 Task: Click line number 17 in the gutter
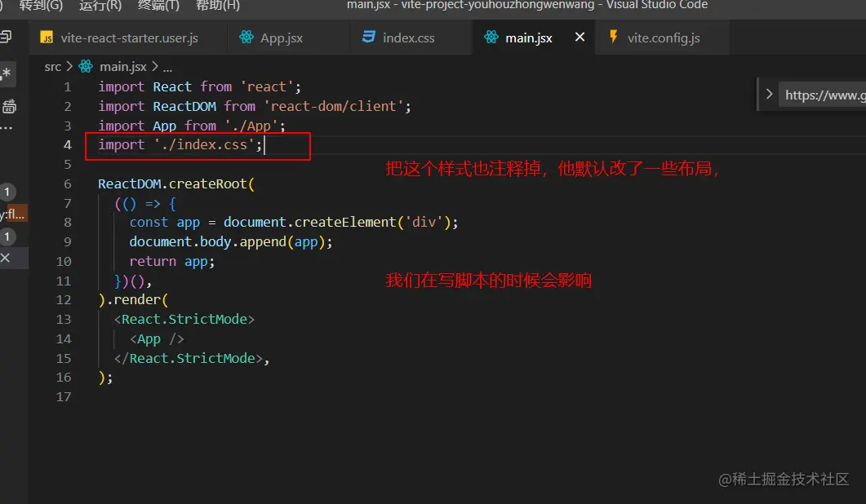pos(64,397)
